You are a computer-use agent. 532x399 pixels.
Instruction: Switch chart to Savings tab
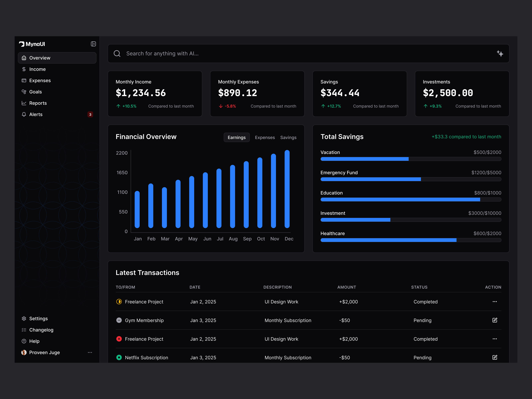[x=288, y=137]
